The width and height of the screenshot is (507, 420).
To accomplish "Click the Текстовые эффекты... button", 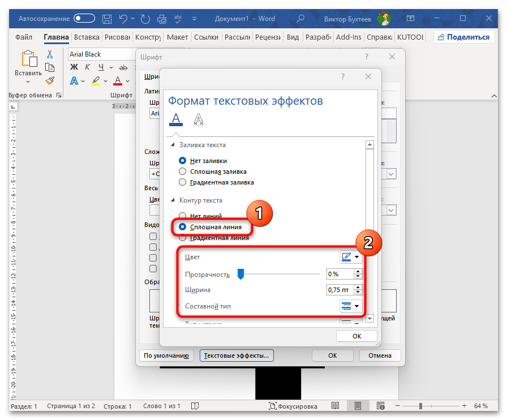I will [237, 355].
